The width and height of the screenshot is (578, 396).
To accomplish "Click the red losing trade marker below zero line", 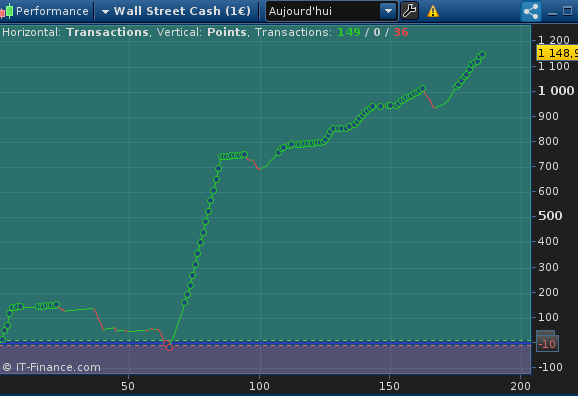I will (x=169, y=347).
